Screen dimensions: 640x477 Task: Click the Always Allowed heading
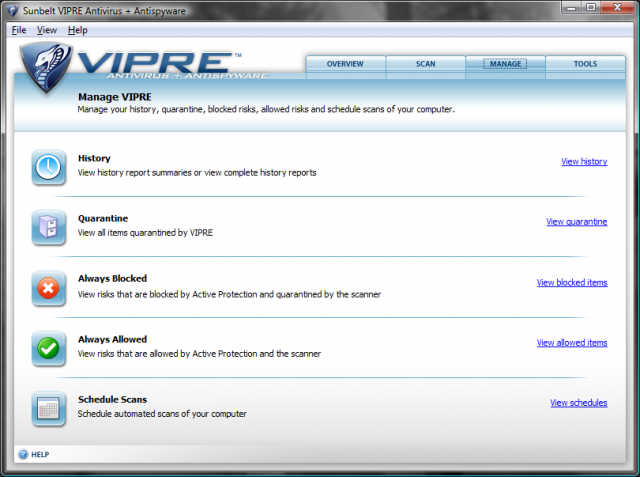tap(112, 339)
